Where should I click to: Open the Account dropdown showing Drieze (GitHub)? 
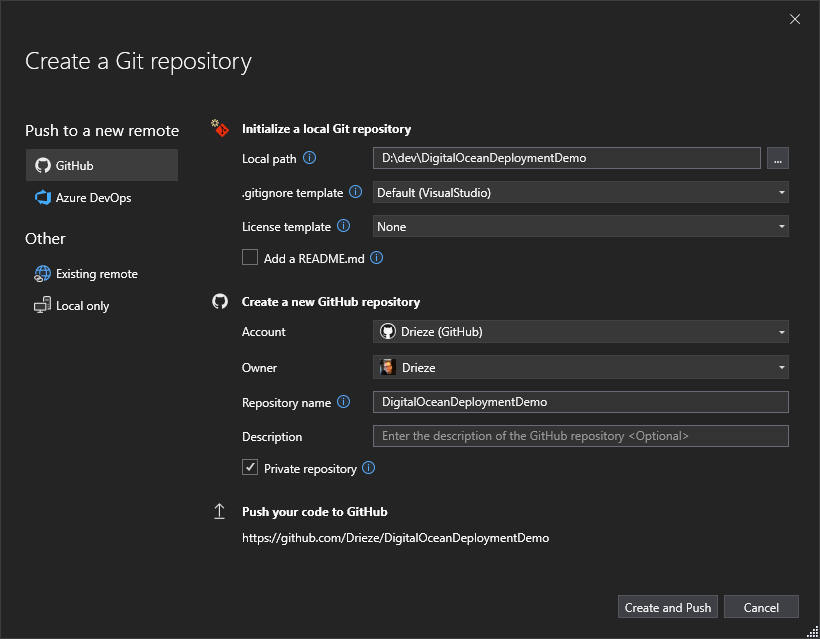(x=580, y=332)
